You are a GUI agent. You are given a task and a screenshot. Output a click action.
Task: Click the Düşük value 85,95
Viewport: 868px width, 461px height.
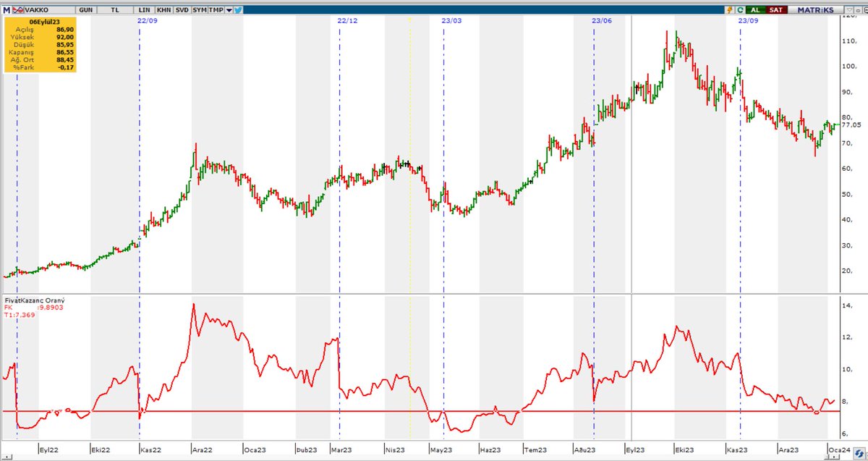(x=65, y=46)
